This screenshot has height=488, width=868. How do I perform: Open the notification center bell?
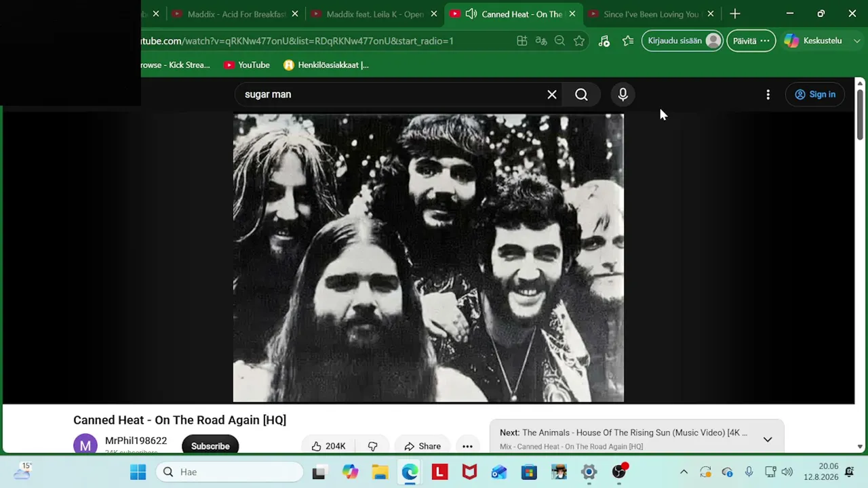(x=850, y=472)
